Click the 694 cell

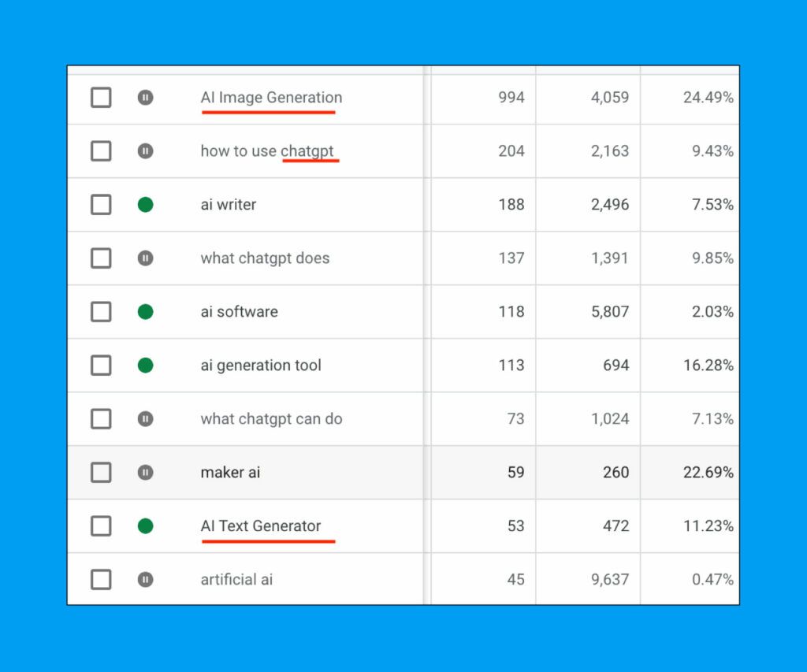point(616,366)
